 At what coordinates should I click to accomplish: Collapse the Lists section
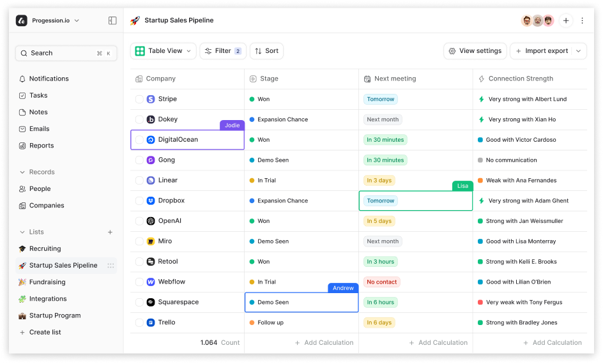[x=22, y=232]
